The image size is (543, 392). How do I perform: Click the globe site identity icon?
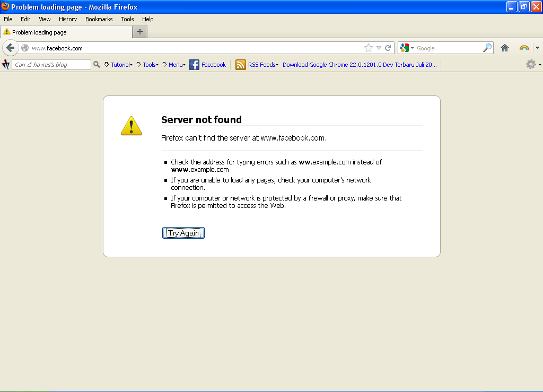(x=25, y=48)
